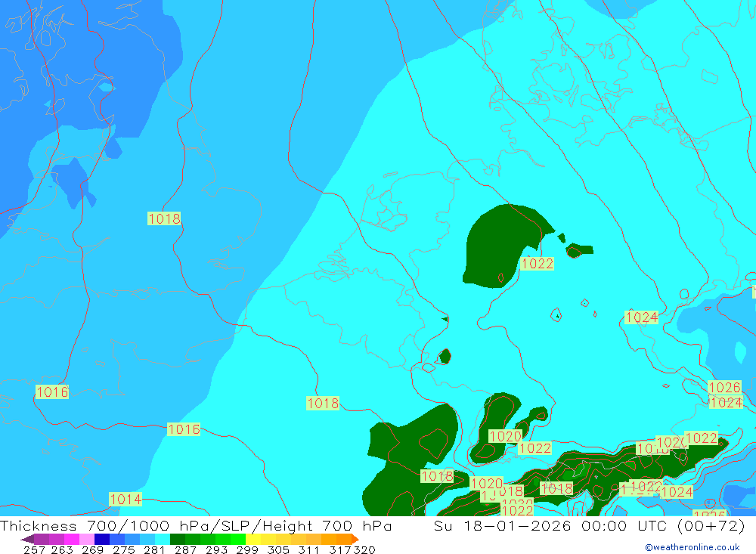
Task: Pick the bright lime green legend swatch
Action: [x=238, y=539]
